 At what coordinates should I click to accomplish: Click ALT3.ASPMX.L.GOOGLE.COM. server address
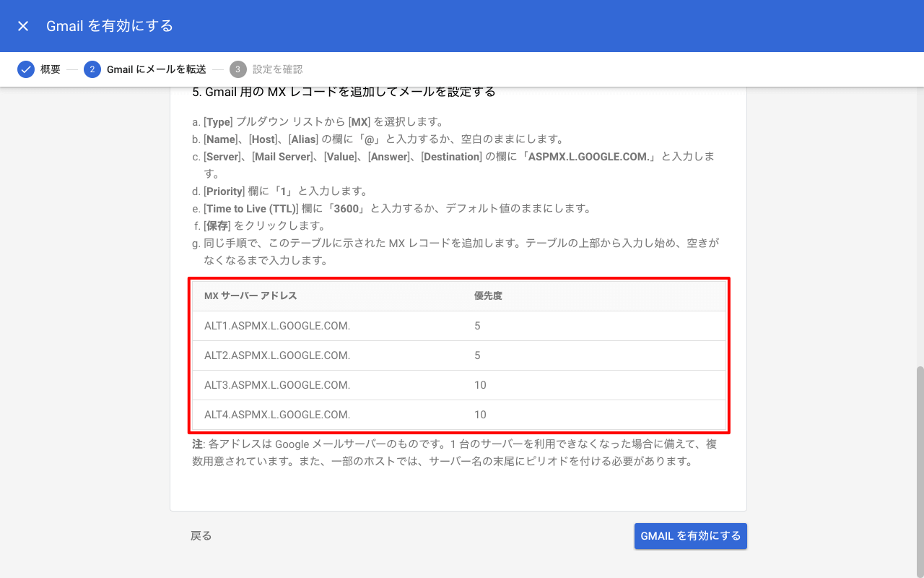(x=277, y=385)
